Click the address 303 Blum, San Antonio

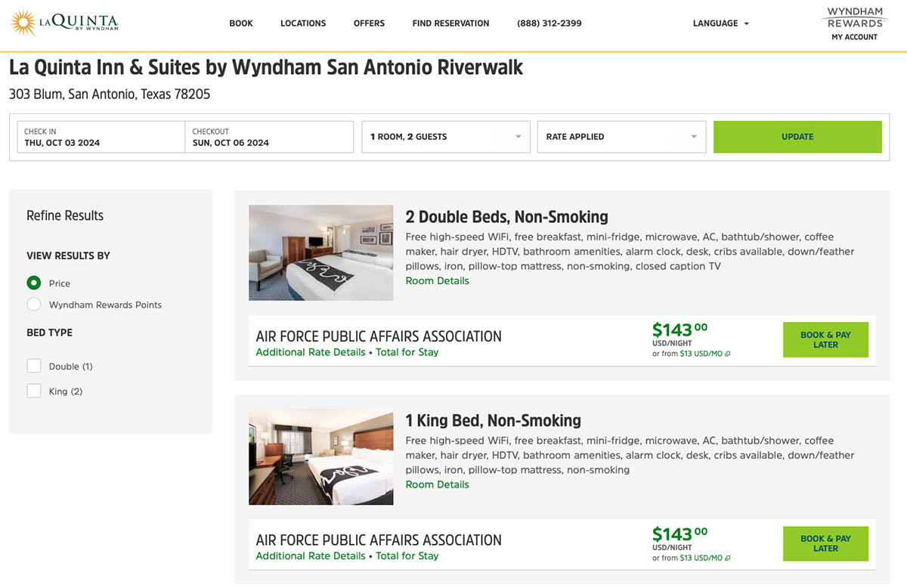point(110,94)
